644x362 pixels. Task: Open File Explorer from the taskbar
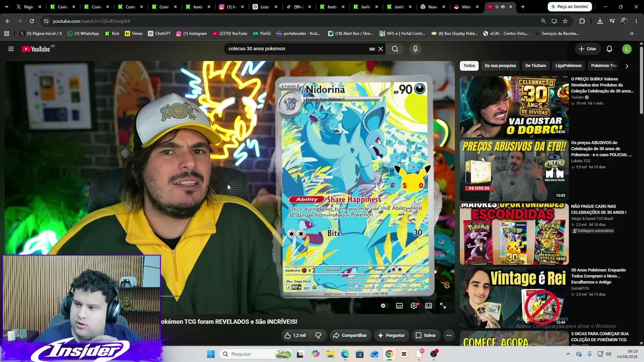click(x=330, y=354)
